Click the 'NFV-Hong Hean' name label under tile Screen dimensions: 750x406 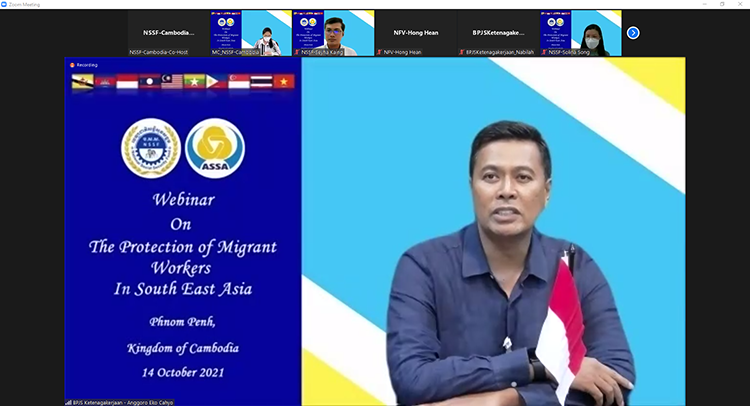pos(402,52)
